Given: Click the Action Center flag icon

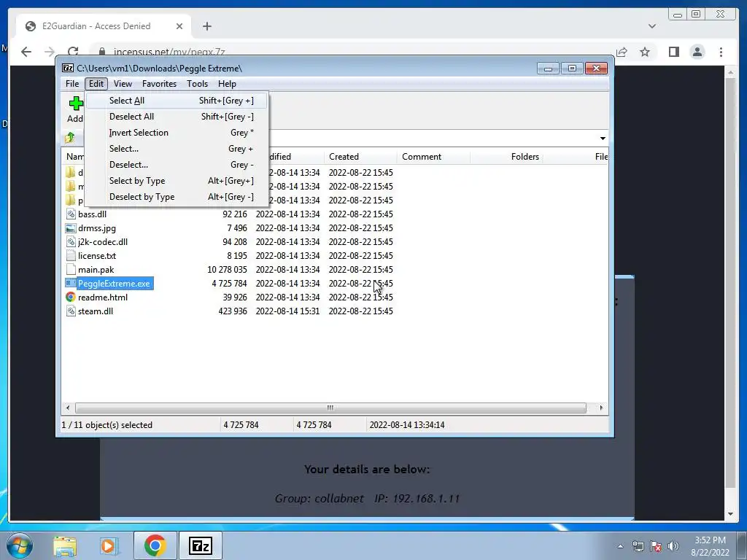Looking at the screenshot, I should (x=656, y=546).
